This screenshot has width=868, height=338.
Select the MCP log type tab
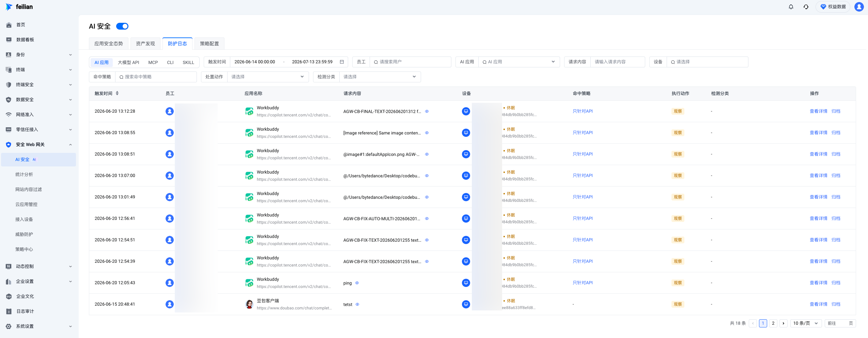153,63
